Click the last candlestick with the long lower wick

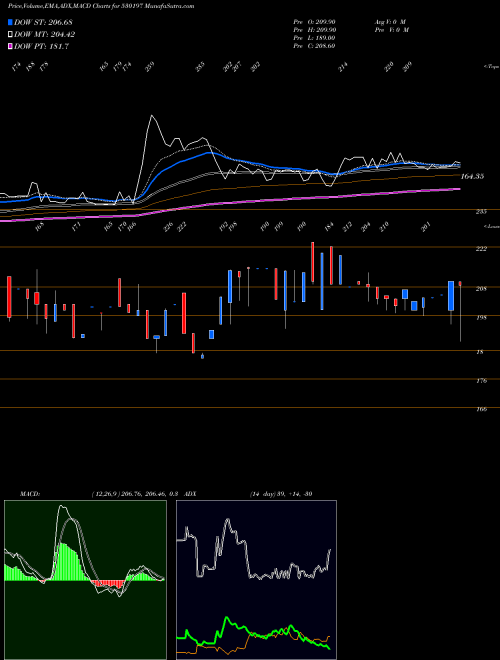pos(460,311)
